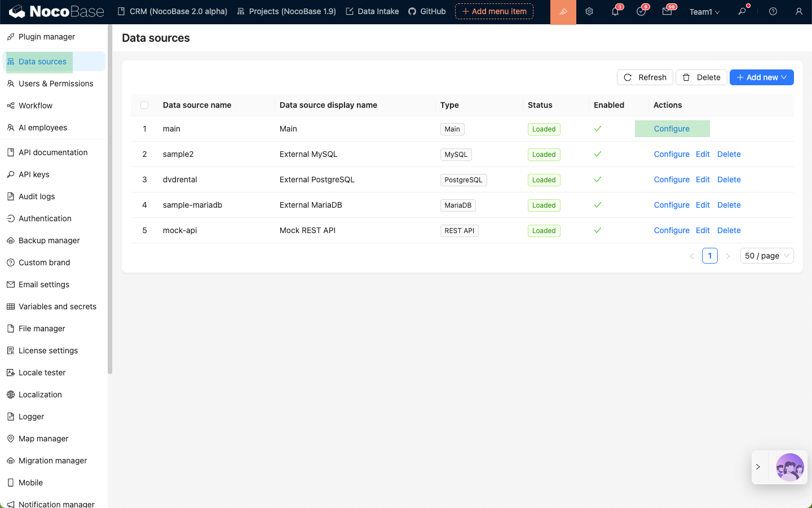The image size is (812, 508).
Task: Delete the mock-api data source
Action: tap(729, 230)
